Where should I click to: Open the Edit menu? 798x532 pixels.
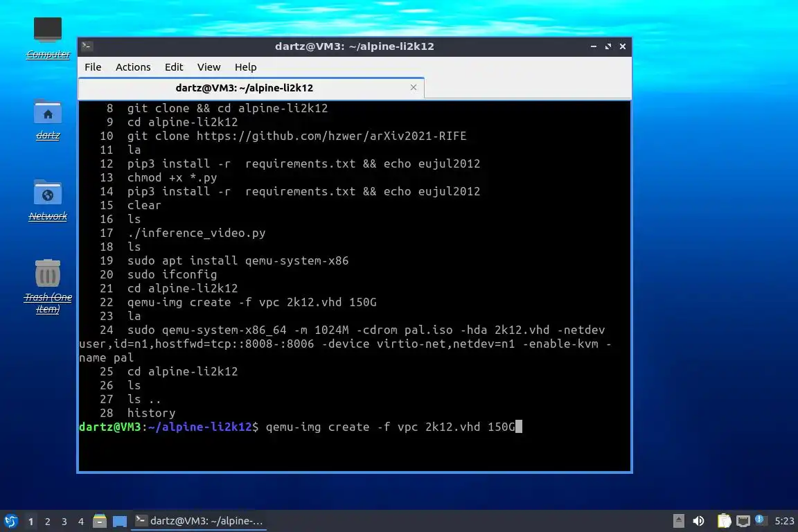(174, 67)
